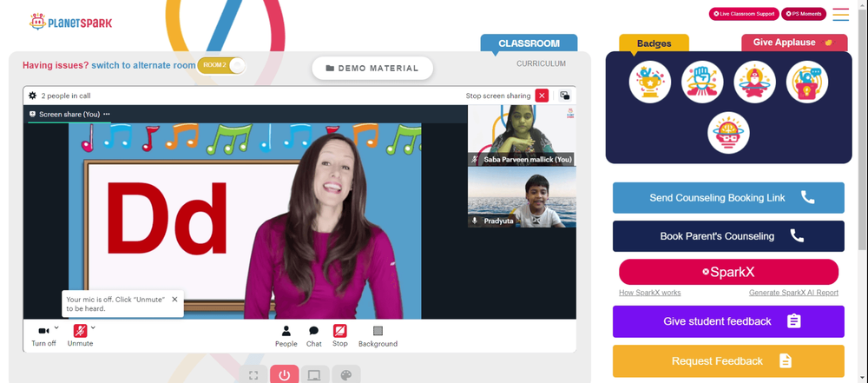Viewport: 868px width, 383px height.
Task: Open How SparkX works link
Action: 650,293
